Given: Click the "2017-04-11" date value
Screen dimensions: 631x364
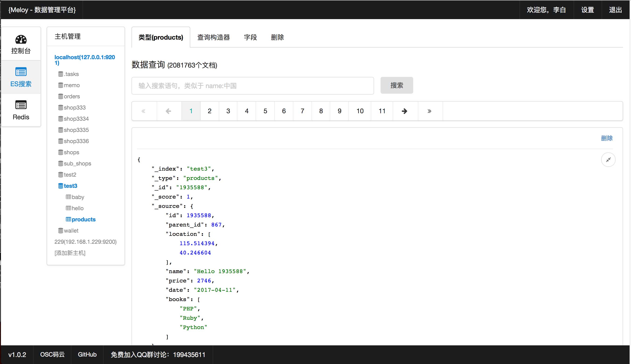Looking at the screenshot, I should pyautogui.click(x=215, y=290).
